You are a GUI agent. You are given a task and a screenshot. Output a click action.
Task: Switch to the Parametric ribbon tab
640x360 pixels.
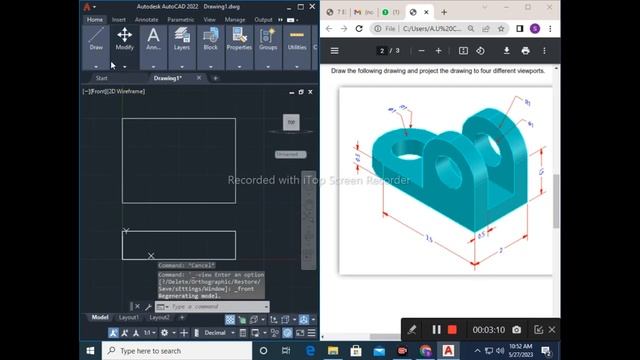click(181, 20)
